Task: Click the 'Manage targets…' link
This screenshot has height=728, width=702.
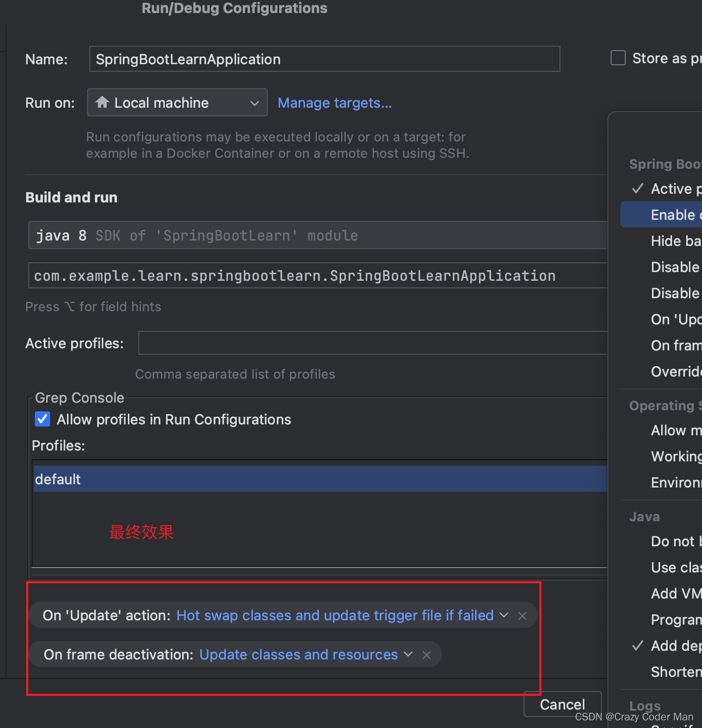Action: (334, 102)
